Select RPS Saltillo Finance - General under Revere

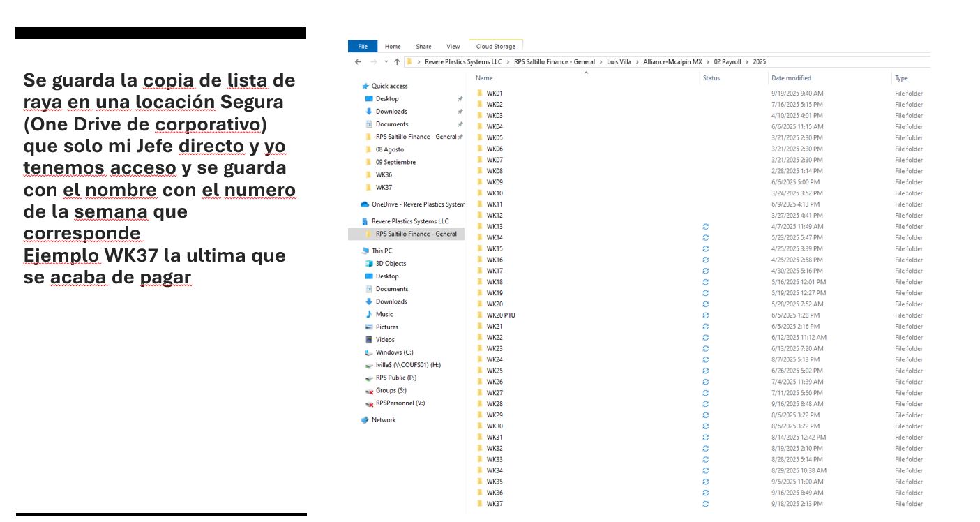416,234
